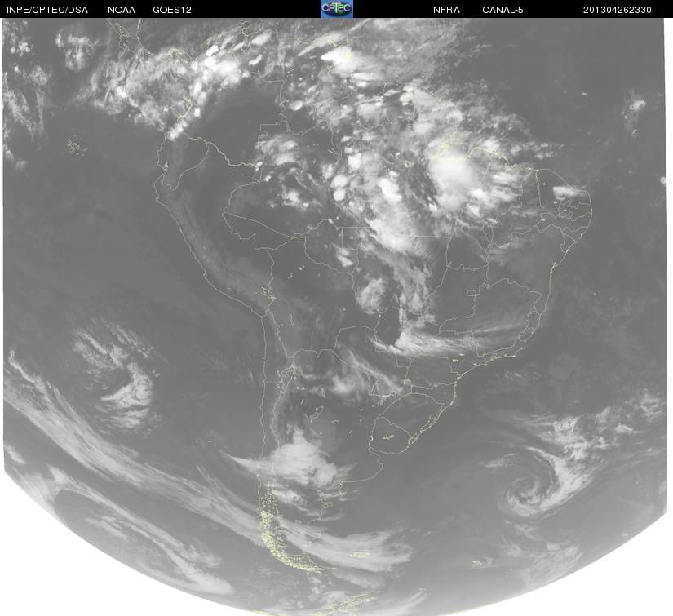Click the INFRA label in the header
Viewport: 673px width, 616px height.
tap(445, 10)
